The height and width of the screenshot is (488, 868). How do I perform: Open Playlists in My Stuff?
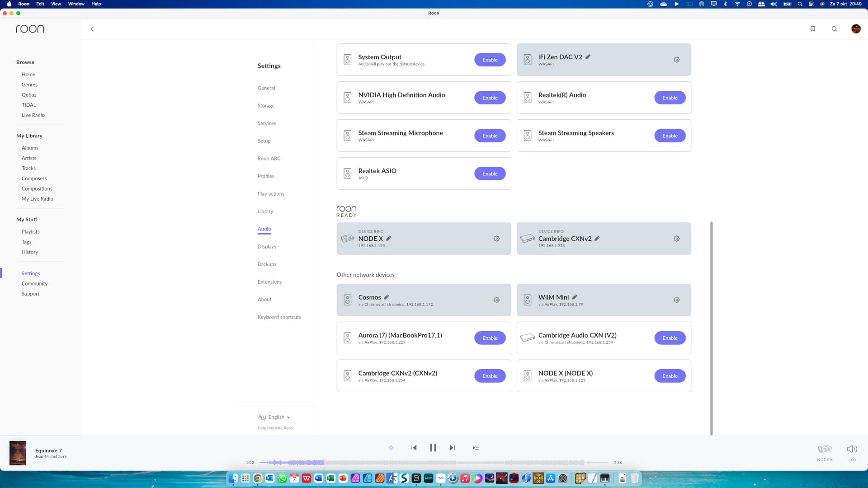pos(30,232)
